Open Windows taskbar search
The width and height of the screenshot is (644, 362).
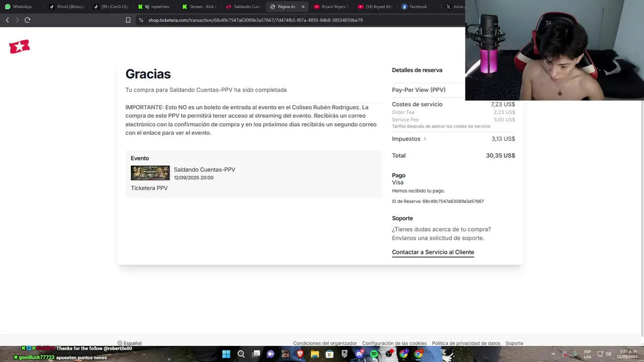click(241, 354)
